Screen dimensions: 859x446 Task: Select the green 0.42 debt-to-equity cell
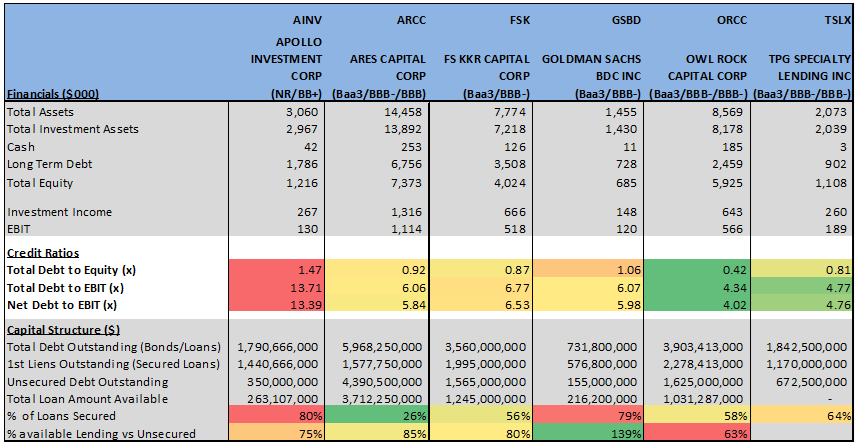click(697, 270)
